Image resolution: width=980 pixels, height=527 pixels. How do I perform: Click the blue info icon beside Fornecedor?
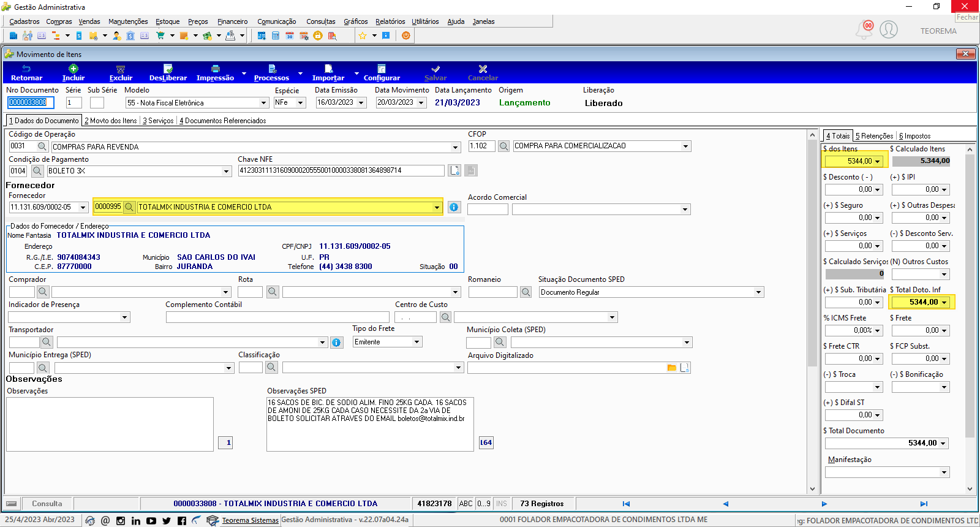point(454,207)
